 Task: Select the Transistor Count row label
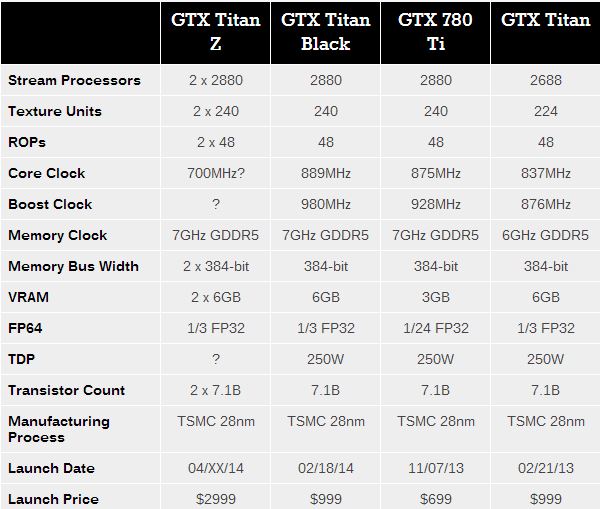click(x=67, y=390)
